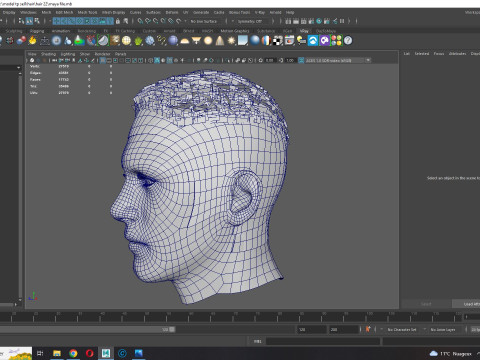Click the Select button in Attribute Editor
Screen dimensions: 480x360
coord(426,304)
